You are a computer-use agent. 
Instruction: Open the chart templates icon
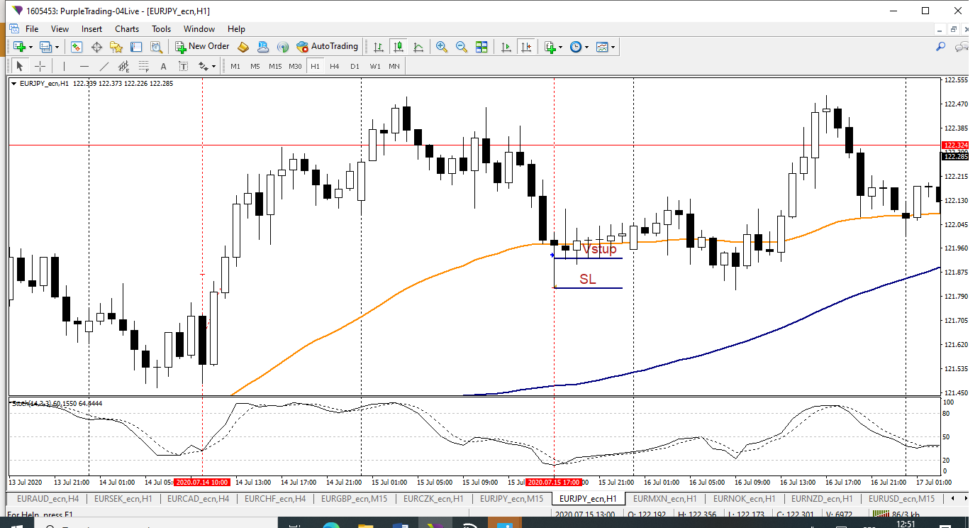pyautogui.click(x=602, y=47)
